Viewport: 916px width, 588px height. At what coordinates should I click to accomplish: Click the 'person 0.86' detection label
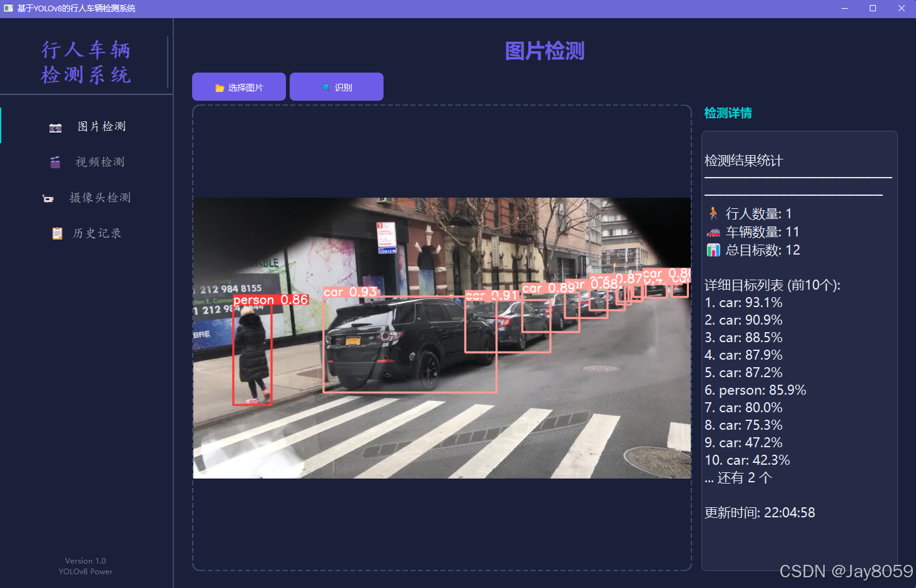pyautogui.click(x=271, y=300)
